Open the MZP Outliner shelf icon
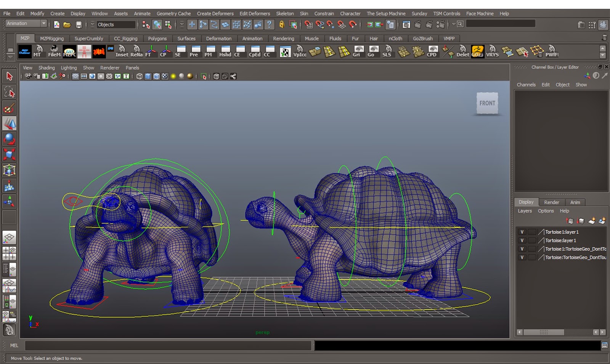Image resolution: width=610 pixels, height=364 pixels. [25, 51]
